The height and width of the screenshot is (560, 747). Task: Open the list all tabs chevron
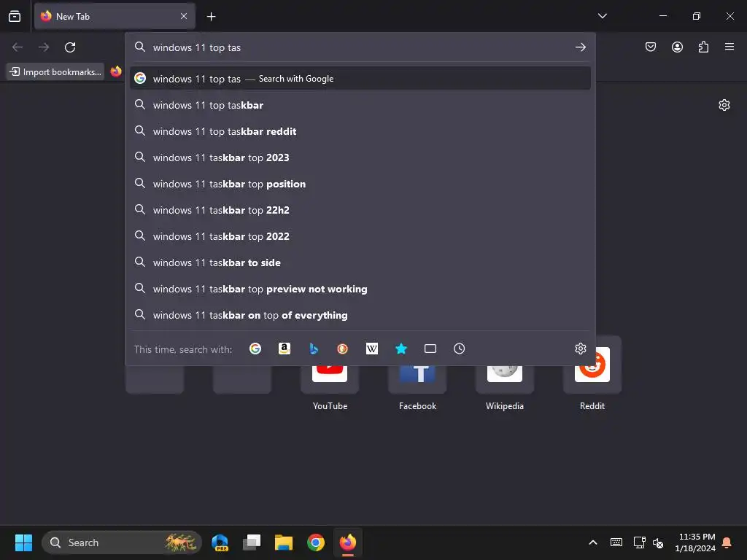point(602,16)
